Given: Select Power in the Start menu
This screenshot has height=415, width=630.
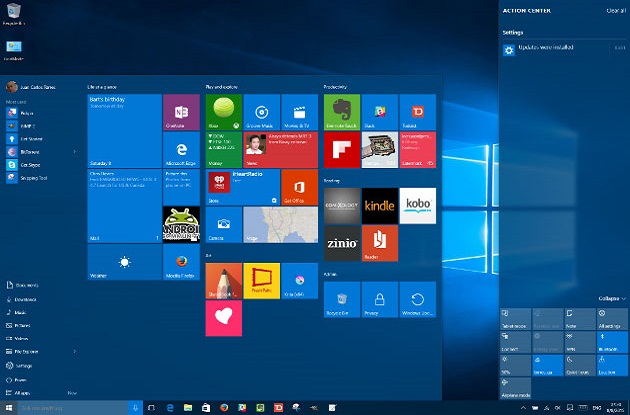Looking at the screenshot, I should click(x=20, y=380).
